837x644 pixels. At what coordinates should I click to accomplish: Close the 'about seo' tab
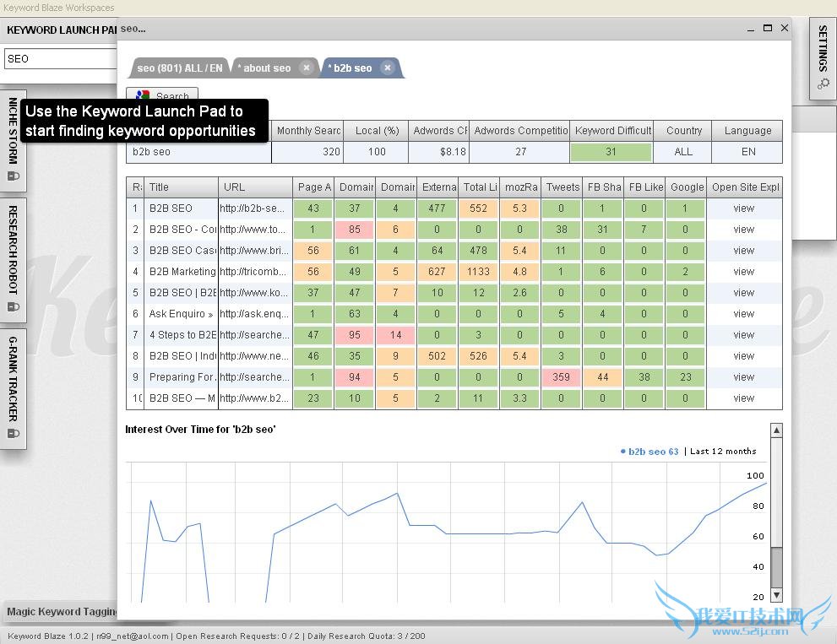pyautogui.click(x=307, y=68)
